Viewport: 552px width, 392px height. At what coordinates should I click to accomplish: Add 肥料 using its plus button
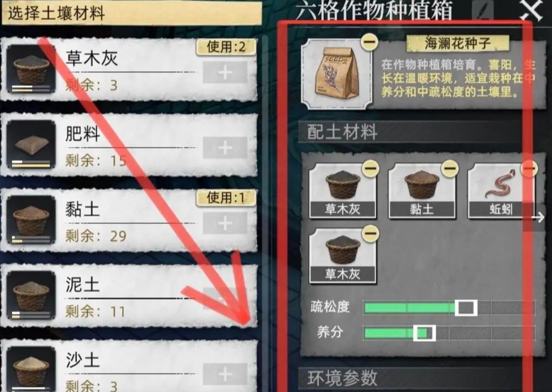point(225,148)
